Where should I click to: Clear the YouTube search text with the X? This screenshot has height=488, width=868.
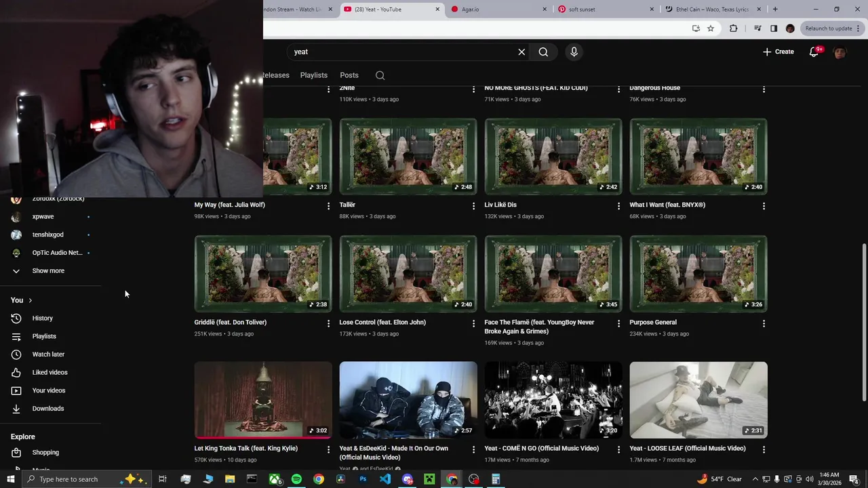(x=521, y=52)
